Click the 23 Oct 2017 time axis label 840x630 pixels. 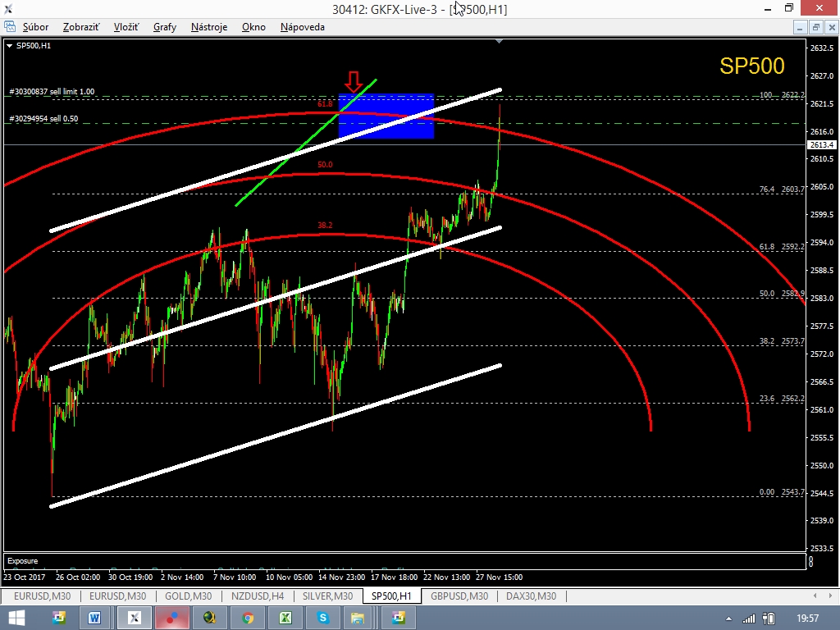tap(24, 577)
